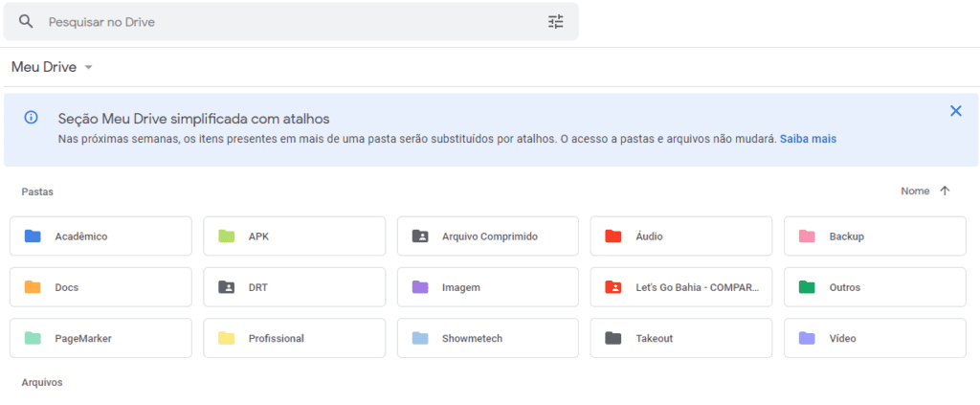This screenshot has height=405, width=980.
Task: Click the dark green Outros folder icon
Action: point(807,287)
